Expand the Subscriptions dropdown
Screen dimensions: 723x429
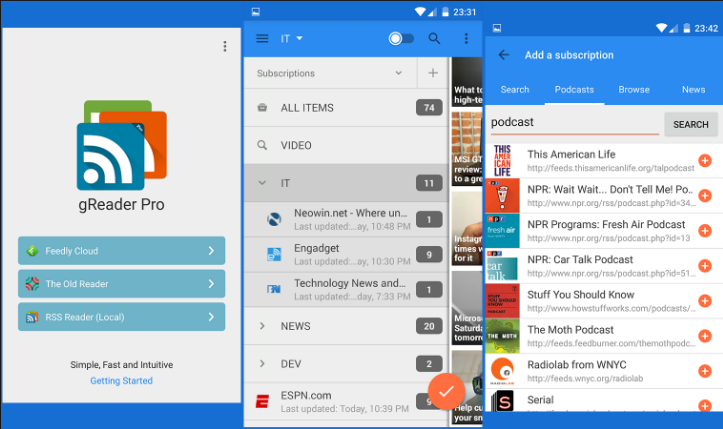coord(330,73)
